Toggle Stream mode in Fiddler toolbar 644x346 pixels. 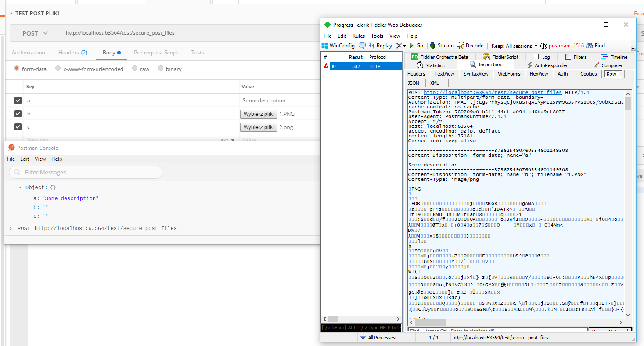point(442,45)
